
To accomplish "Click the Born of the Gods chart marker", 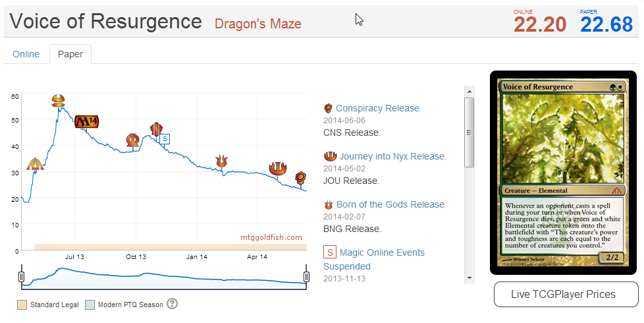I will tap(221, 161).
